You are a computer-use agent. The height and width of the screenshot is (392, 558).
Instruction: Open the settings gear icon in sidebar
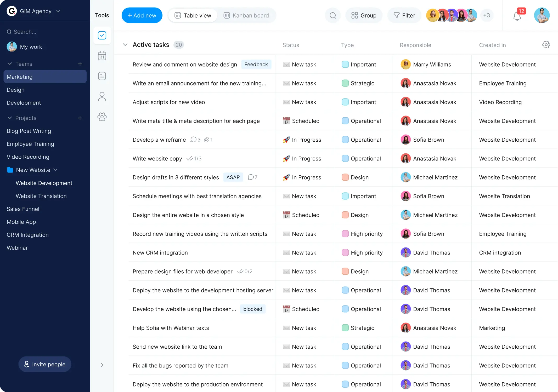(x=102, y=117)
